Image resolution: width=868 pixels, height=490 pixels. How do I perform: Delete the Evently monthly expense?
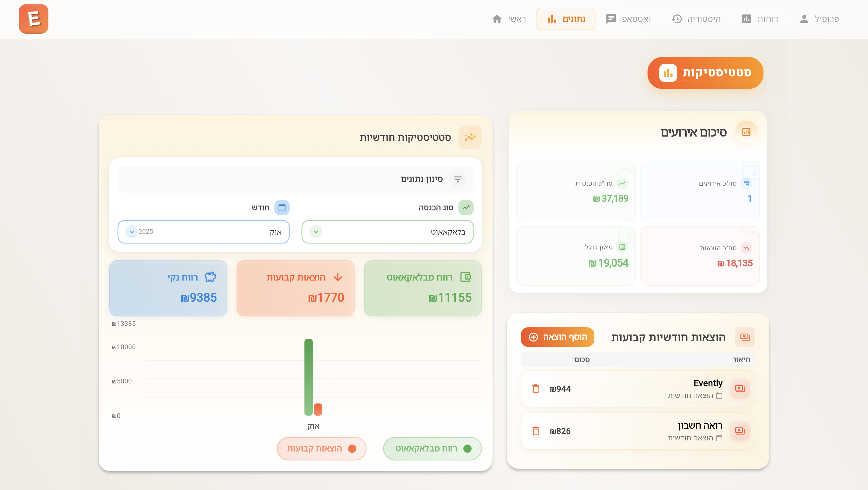(536, 388)
